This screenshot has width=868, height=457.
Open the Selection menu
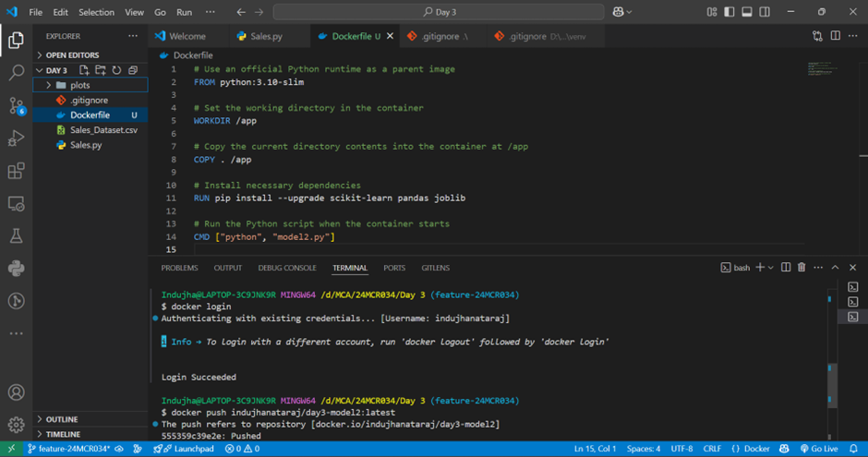click(96, 12)
